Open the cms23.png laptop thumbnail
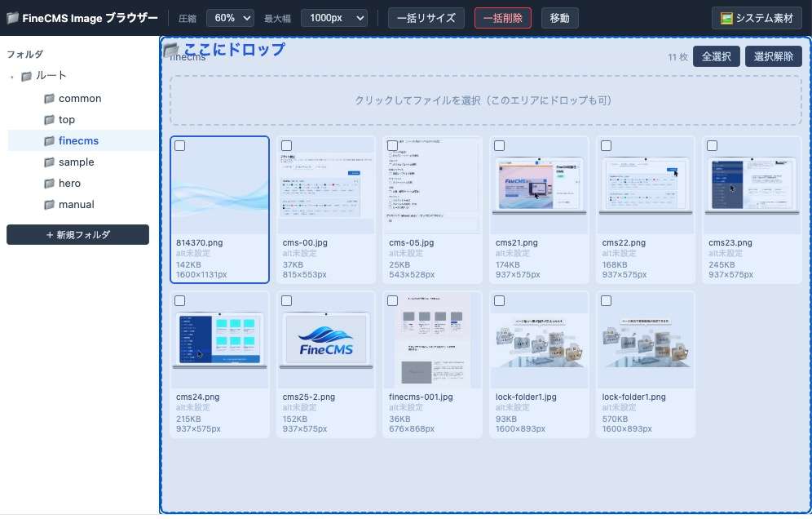Image resolution: width=812 pixels, height=519 pixels. [x=752, y=185]
